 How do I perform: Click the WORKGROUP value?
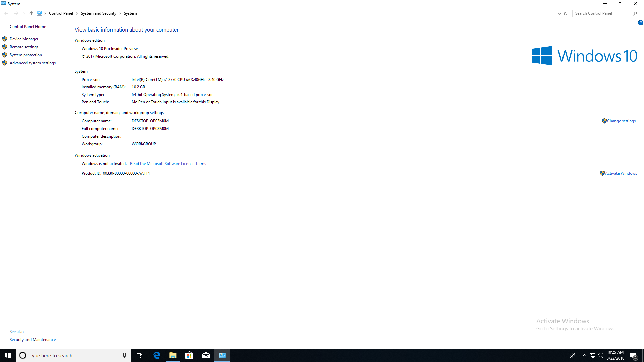(x=144, y=144)
